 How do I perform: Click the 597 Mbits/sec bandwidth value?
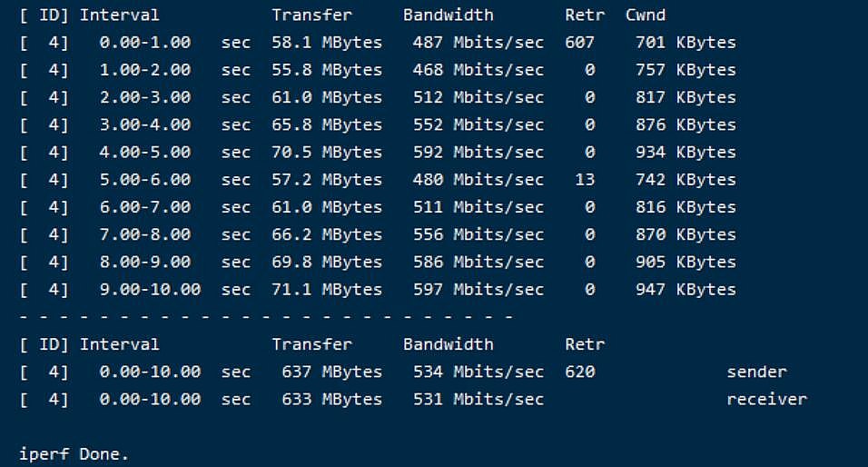coord(478,289)
